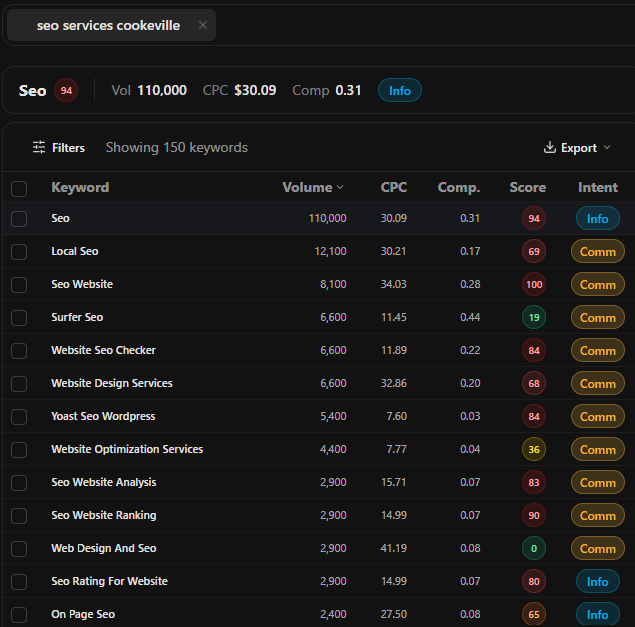Click the 94 score badge beside Seo heading
Image resolution: width=635 pixels, height=627 pixels.
(x=66, y=90)
